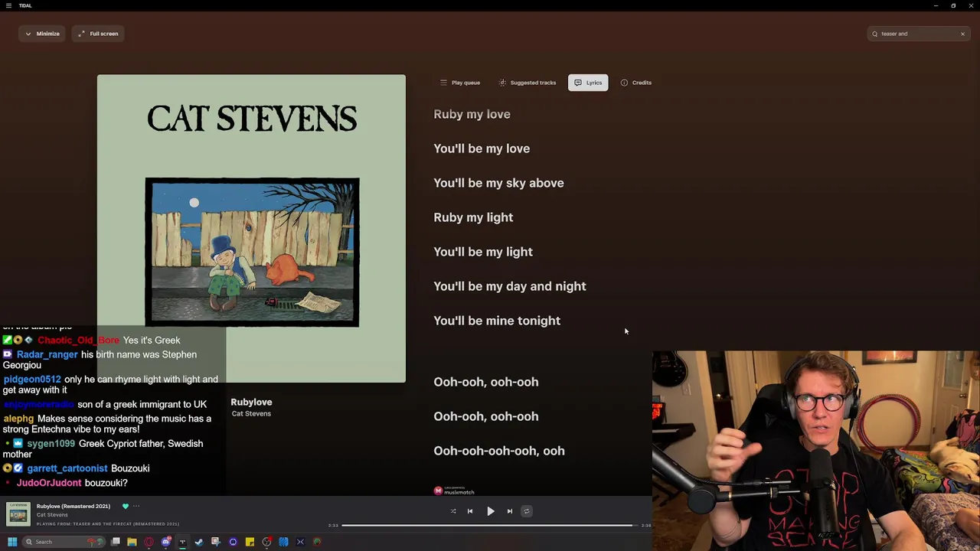The height and width of the screenshot is (551, 980).
Task: Skip to the next track
Action: [510, 511]
